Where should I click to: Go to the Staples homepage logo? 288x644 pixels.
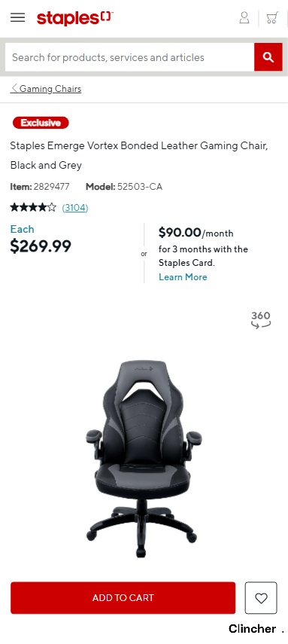tap(75, 19)
